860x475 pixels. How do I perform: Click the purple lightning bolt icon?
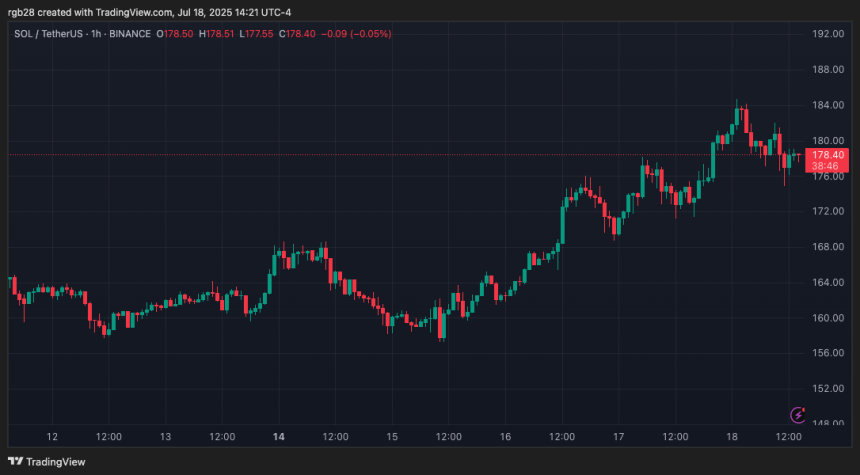tap(798, 415)
